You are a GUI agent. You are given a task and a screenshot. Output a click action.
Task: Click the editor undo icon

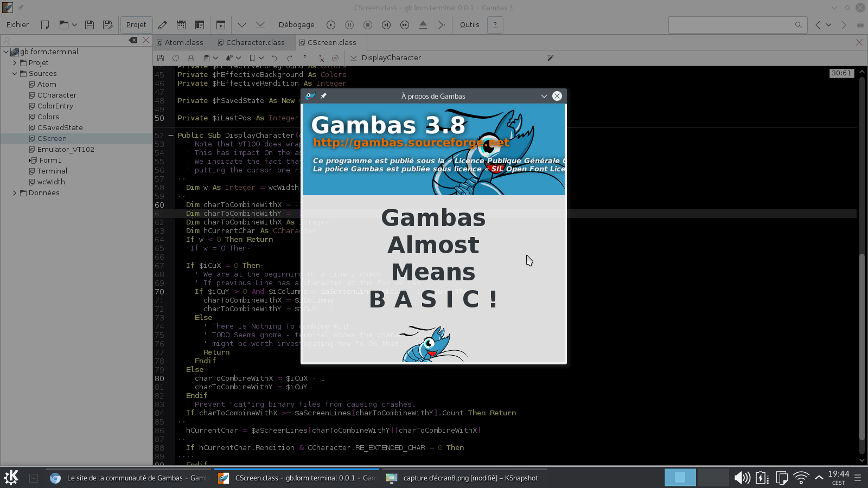pos(275,58)
